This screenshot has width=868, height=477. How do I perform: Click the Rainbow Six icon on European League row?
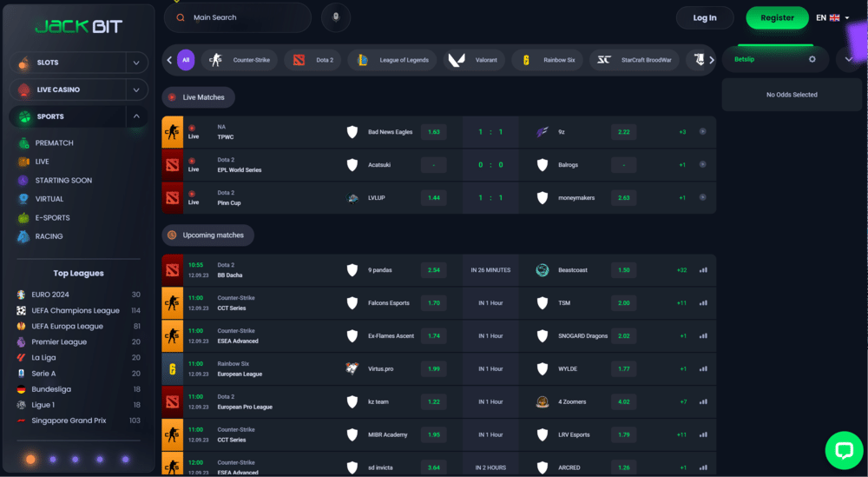172,369
